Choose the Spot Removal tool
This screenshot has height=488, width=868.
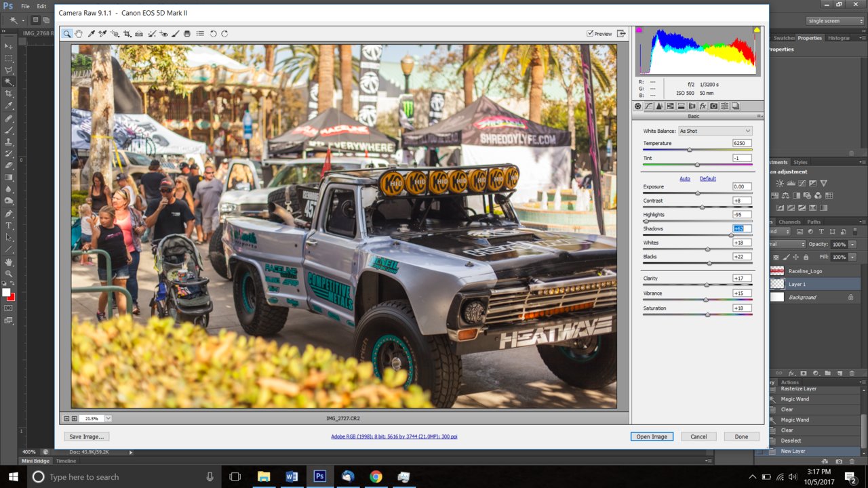(152, 34)
